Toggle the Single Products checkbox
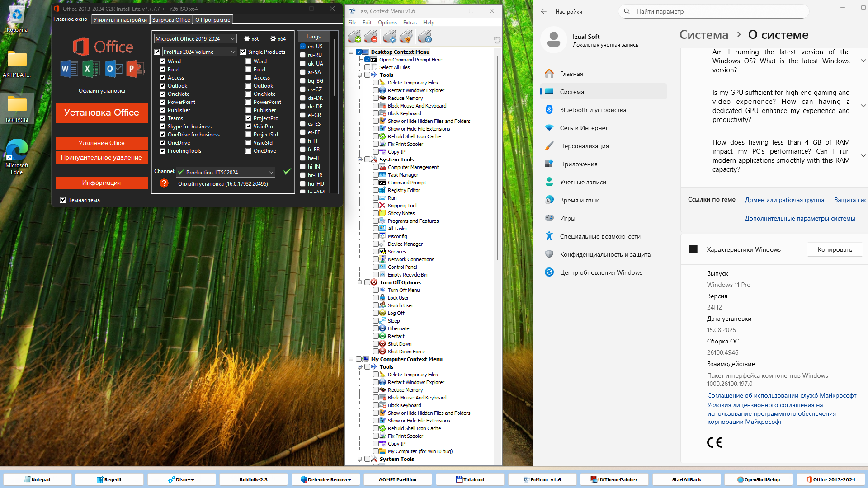Viewport: 868px width, 488px height. pyautogui.click(x=243, y=52)
